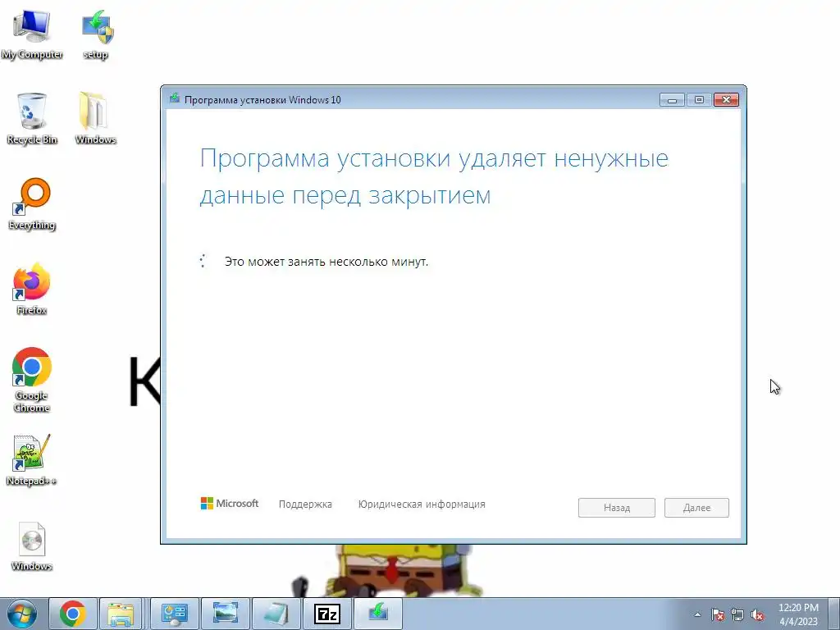The image size is (840, 630).
Task: Launch the setup desktop icon
Action: pos(96,34)
